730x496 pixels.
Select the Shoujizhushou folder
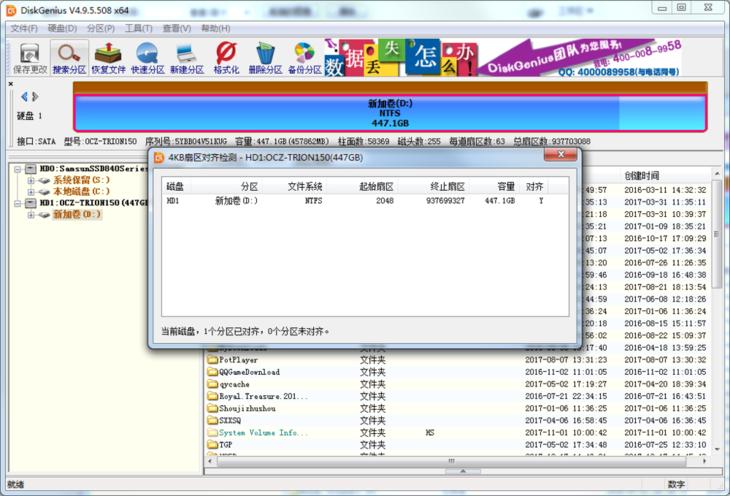(x=247, y=408)
